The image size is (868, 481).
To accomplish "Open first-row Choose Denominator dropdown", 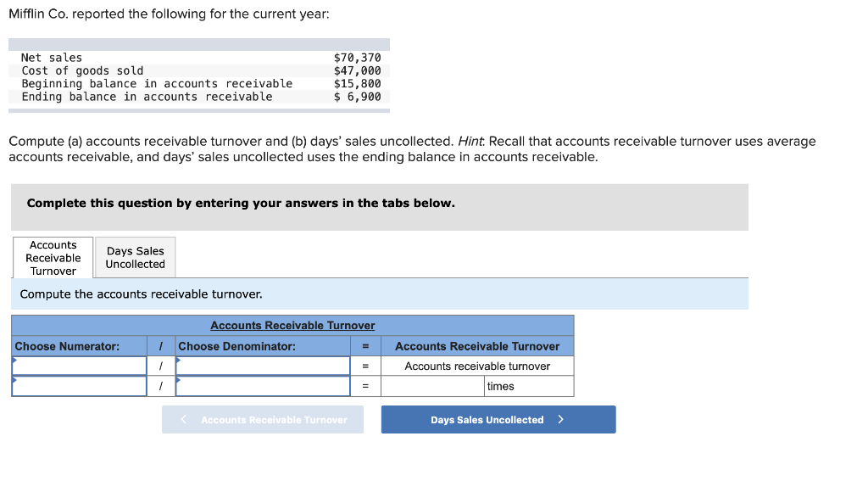I will [263, 366].
